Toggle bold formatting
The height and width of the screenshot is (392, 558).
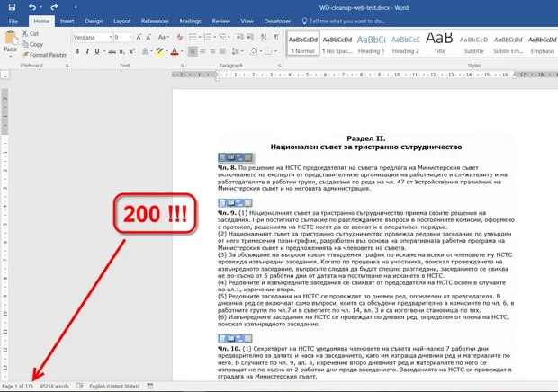(77, 52)
